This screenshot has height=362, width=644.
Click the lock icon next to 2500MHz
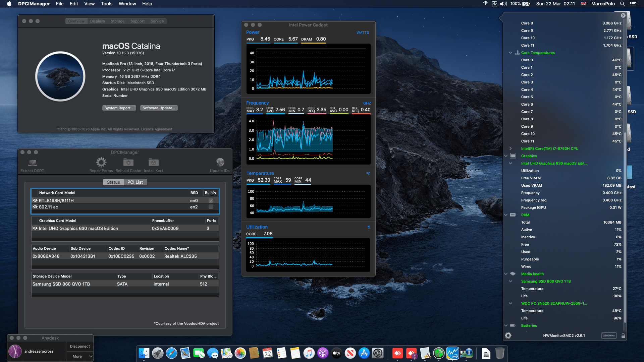point(623,335)
